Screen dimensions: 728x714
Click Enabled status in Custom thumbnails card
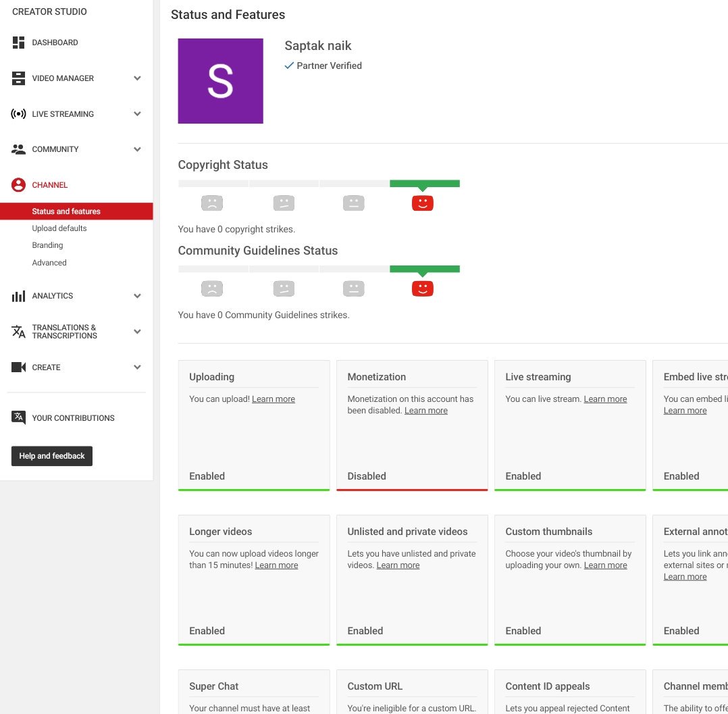pyautogui.click(x=523, y=631)
